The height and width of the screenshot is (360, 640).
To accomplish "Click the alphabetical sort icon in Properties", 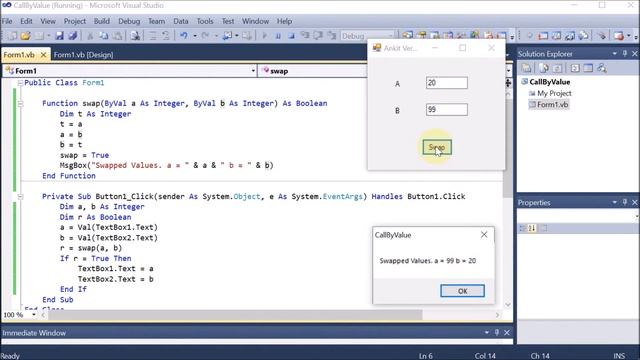I will pyautogui.click(x=531, y=228).
